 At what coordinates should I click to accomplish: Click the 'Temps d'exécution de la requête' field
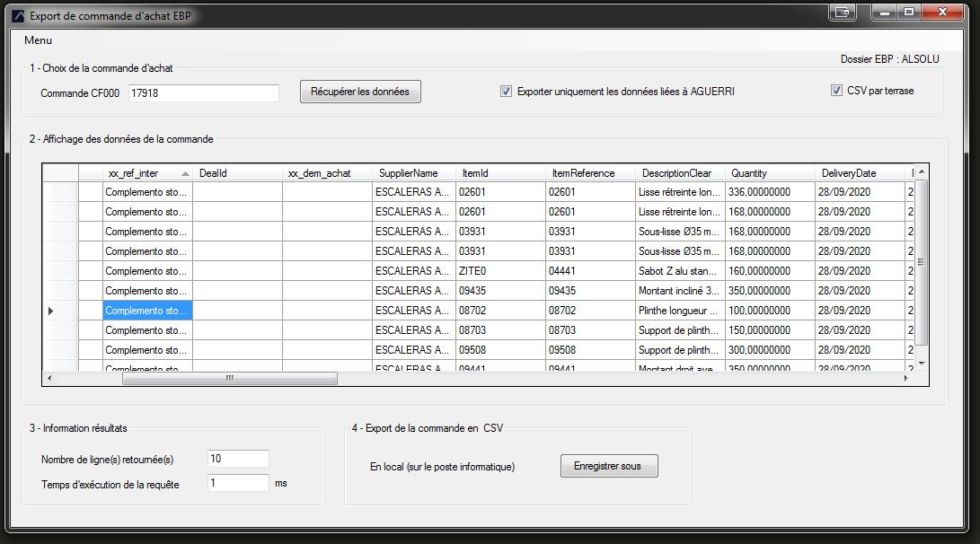pyautogui.click(x=238, y=483)
